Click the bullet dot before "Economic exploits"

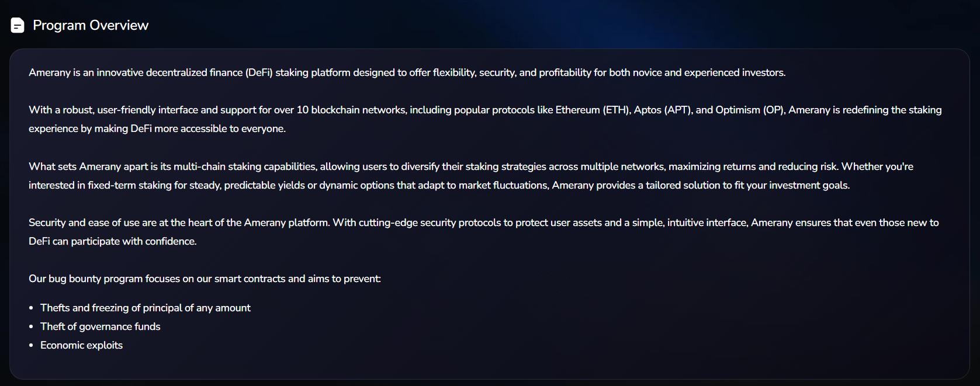click(x=31, y=346)
